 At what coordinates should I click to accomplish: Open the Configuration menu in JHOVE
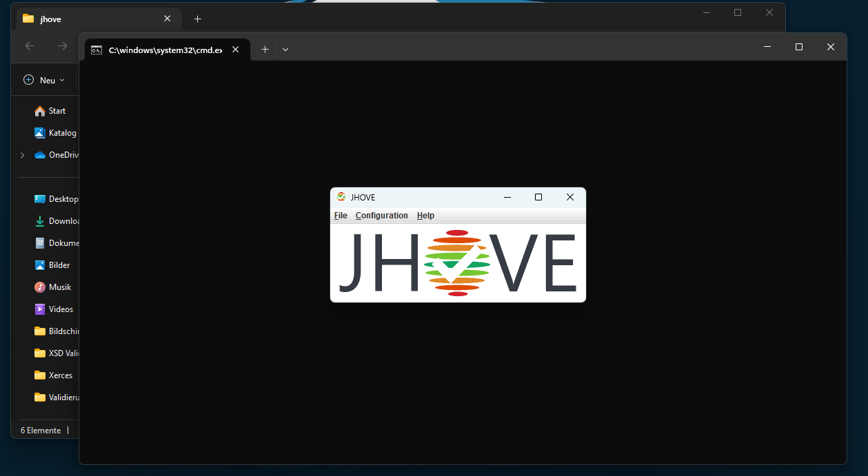click(x=381, y=216)
